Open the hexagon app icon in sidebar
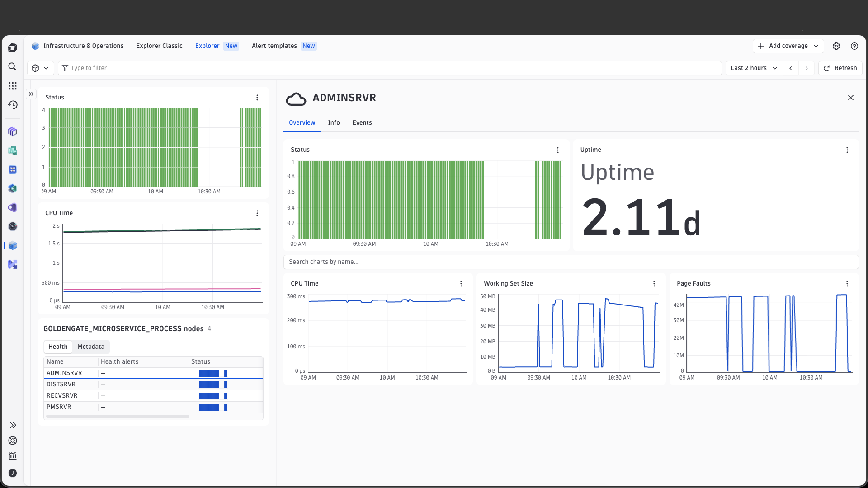This screenshot has width=868, height=488. pos(13,188)
